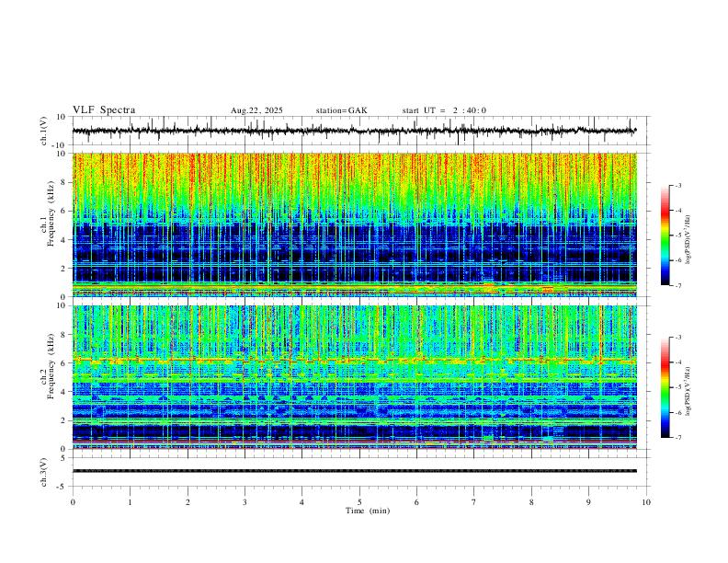Click time axis tick label '3'
Viewport: 728px width, 563px height.
[245, 502]
